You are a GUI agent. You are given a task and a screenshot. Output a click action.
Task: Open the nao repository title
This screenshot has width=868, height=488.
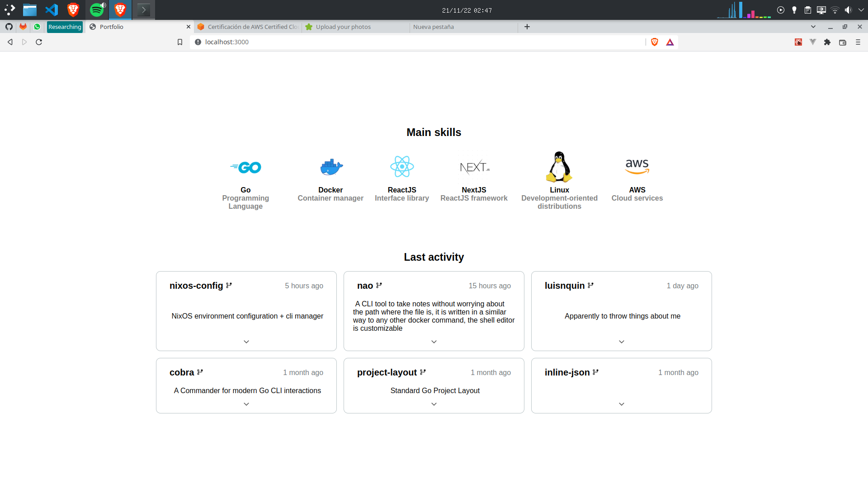tap(365, 286)
